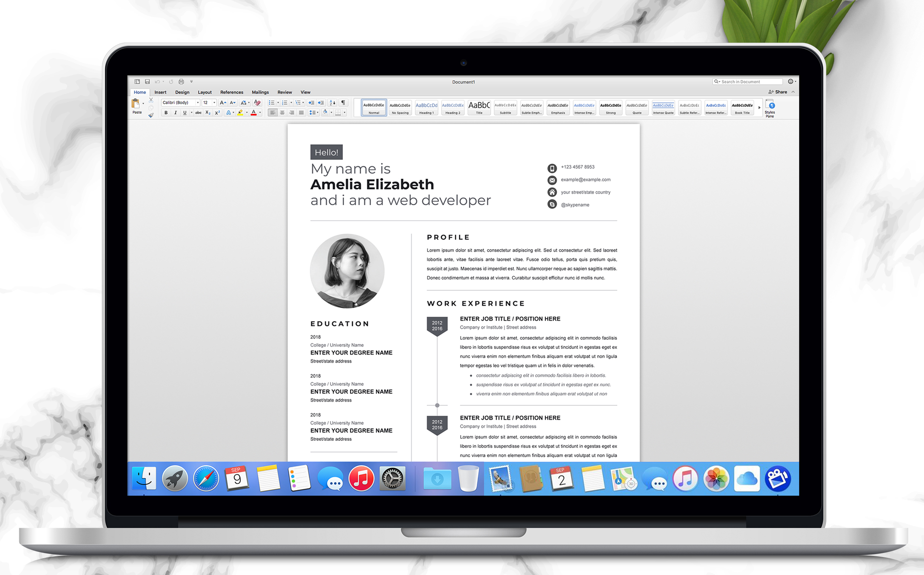Click the Format Painter brush icon
Screen dimensions: 924x575
tap(151, 115)
